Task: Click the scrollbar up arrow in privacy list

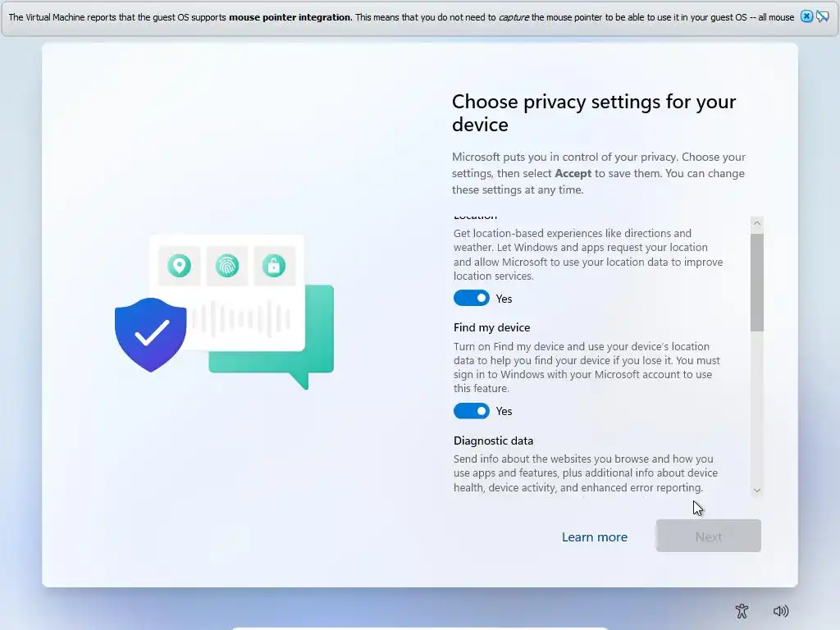Action: click(756, 223)
